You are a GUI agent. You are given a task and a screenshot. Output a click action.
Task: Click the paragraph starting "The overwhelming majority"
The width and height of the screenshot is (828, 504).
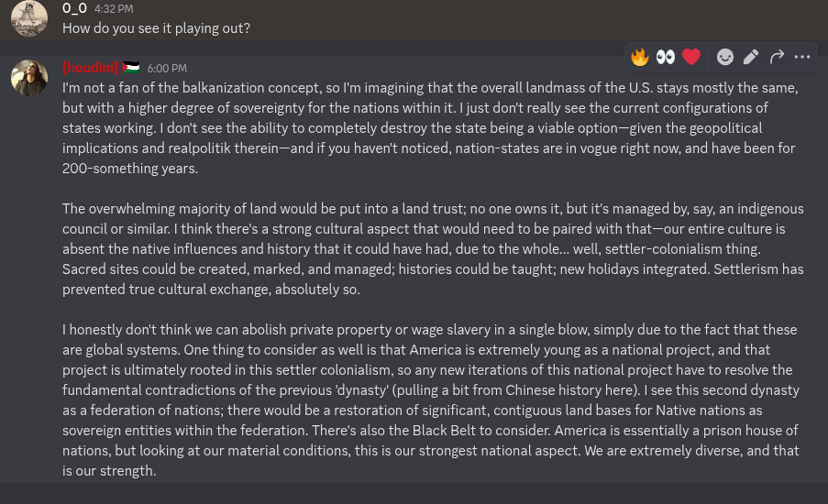pyautogui.click(x=433, y=249)
